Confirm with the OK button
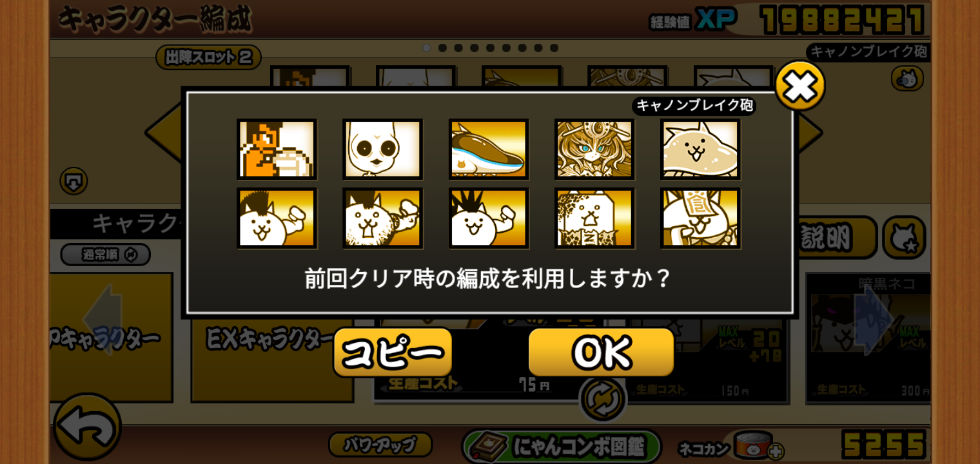Screen dimensions: 980x464 click(601, 352)
